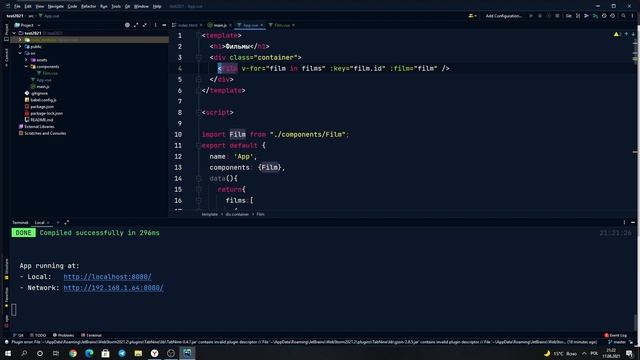Screen dimensions: 640x360
Task: Click the Windows notification center icon
Action: pos(629,353)
